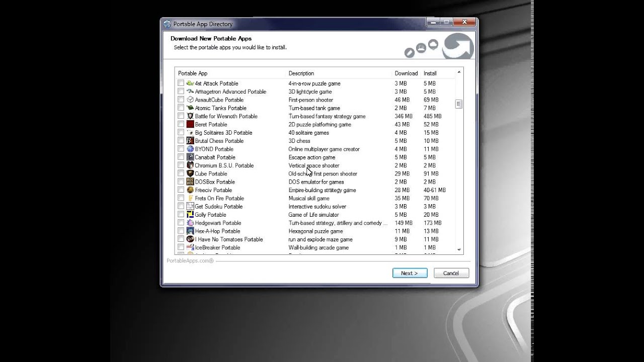Click the scrollbar down arrow
Screen dimensions: 644x362
[458, 249]
